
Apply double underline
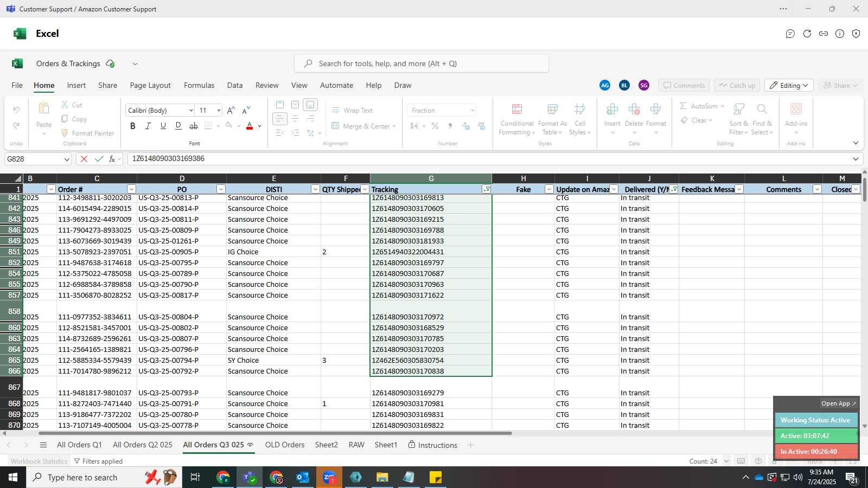pos(178,126)
